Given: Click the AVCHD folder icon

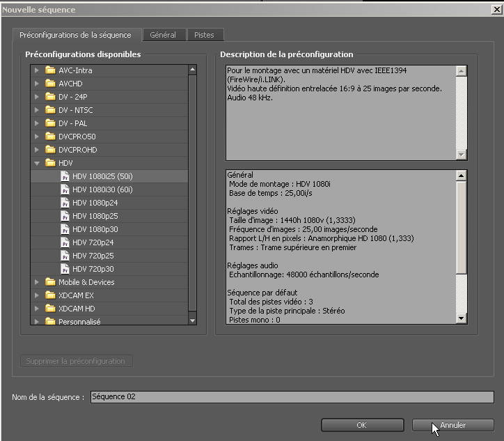Looking at the screenshot, I should click(50, 84).
